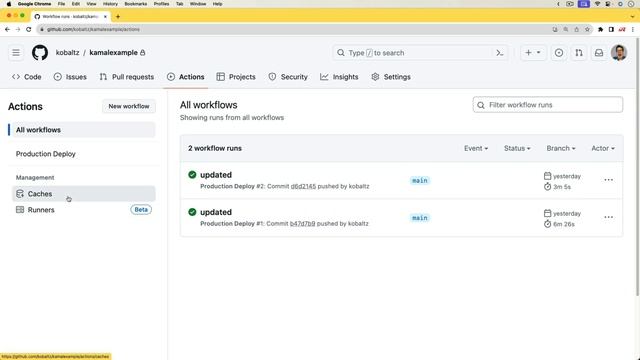
Task: Bookmark this page with the star icon
Action: coord(587,29)
